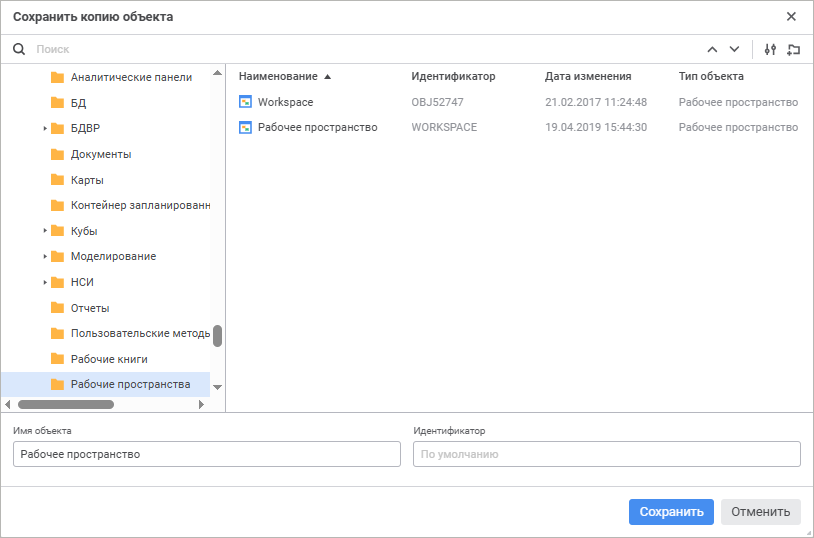
Task: Expand the НСИ folder node
Action: (45, 282)
